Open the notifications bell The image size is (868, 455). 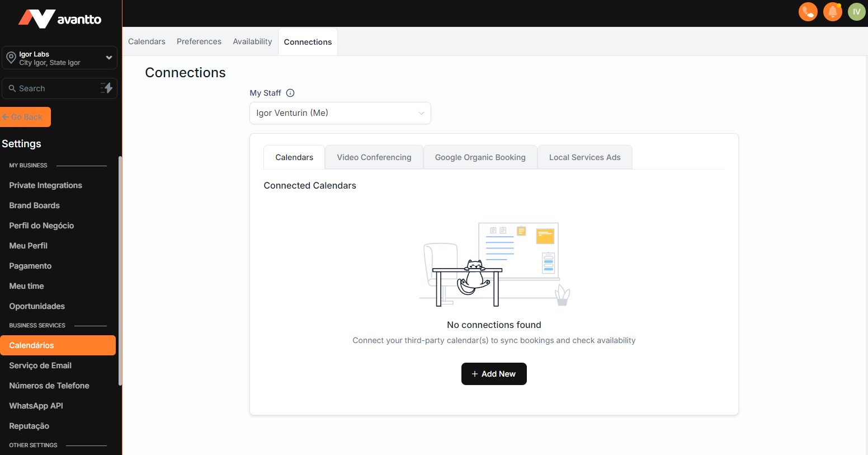[x=832, y=12]
